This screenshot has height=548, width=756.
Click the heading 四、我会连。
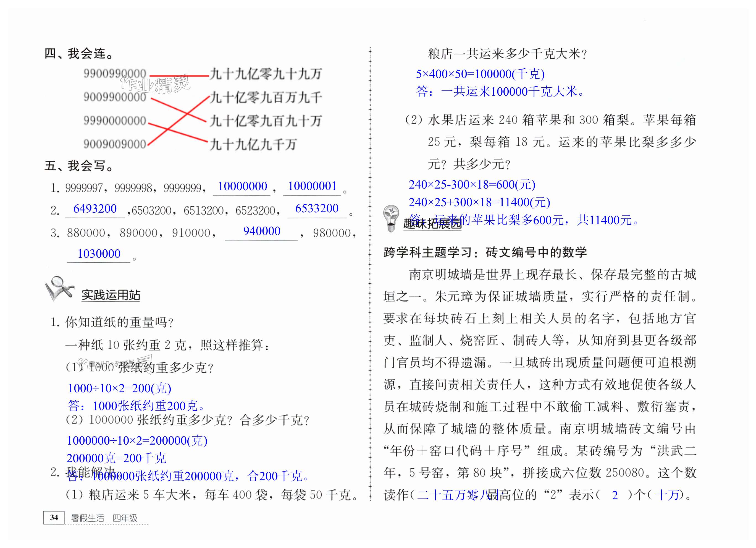[x=79, y=54]
